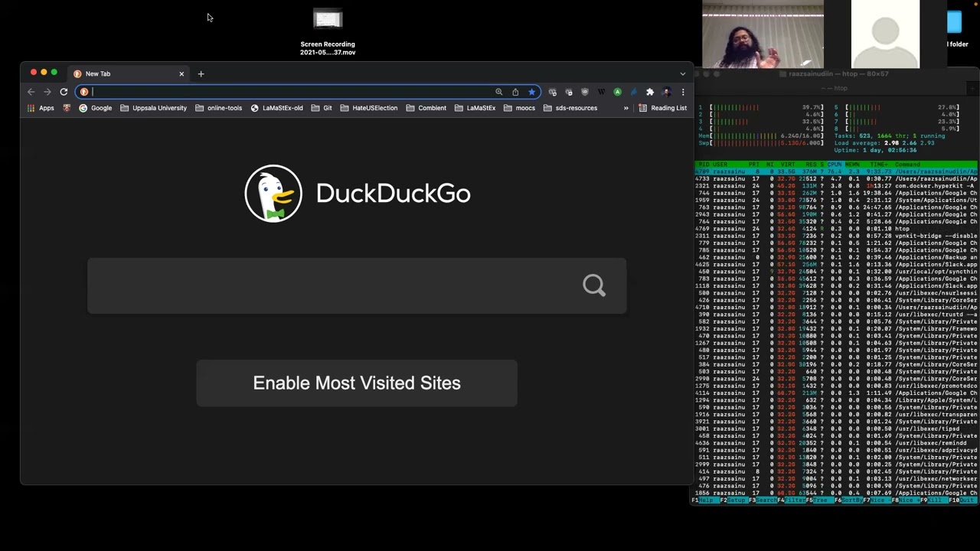Open the Chrome profile avatar
Screen dimensions: 980x551
[666, 92]
